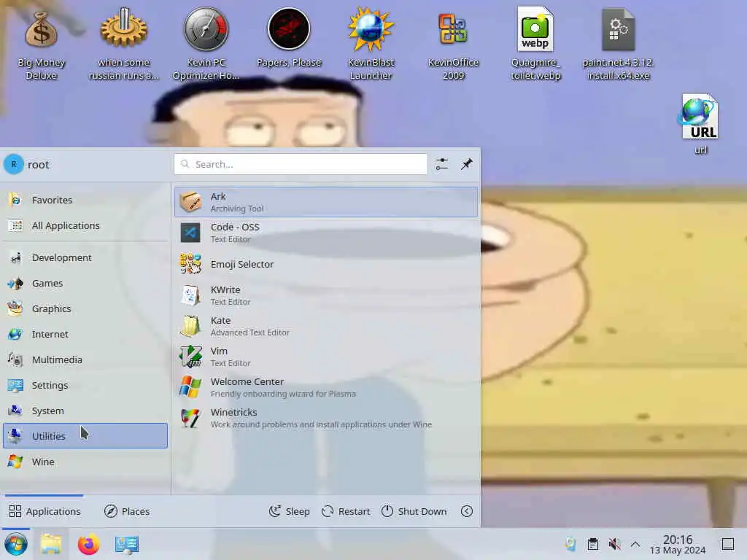Switch to Places tab
Image resolution: width=747 pixels, height=560 pixels.
pyautogui.click(x=127, y=511)
